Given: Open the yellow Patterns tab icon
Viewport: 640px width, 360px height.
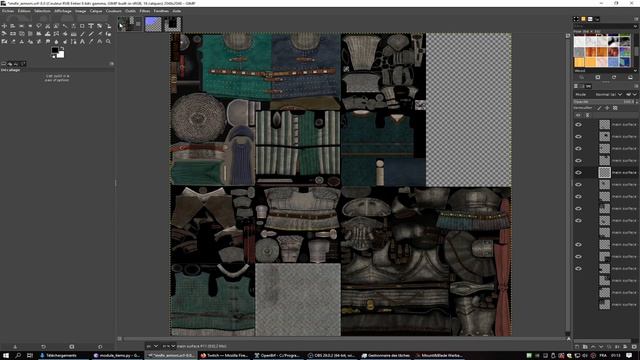Looking at the screenshot, I should coord(583,19).
